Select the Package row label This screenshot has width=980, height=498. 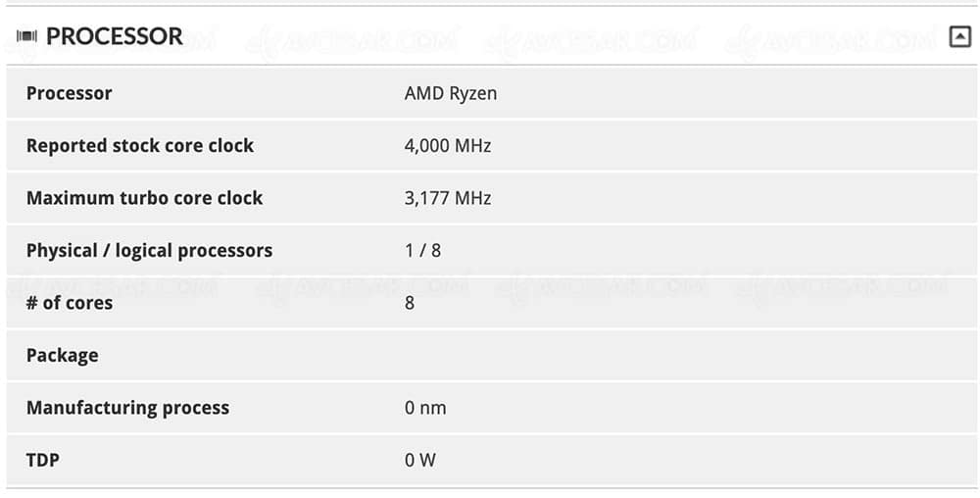62,356
